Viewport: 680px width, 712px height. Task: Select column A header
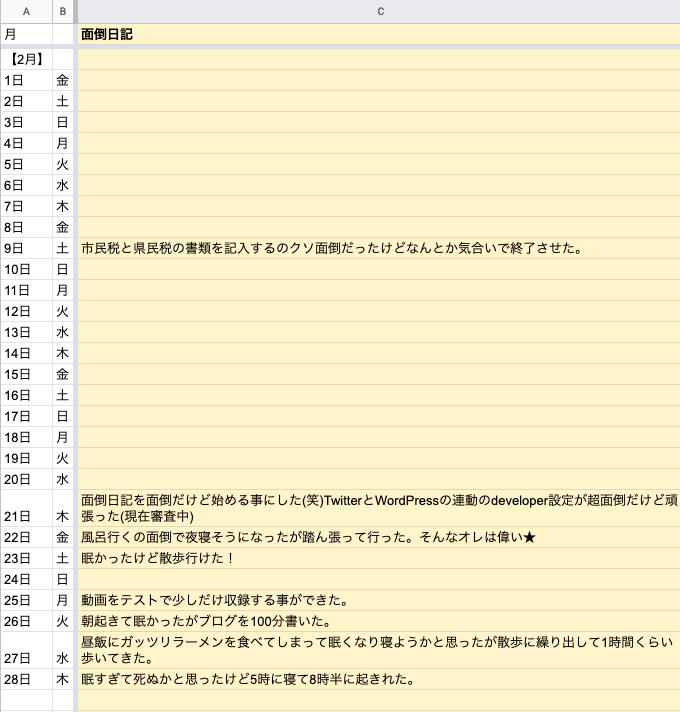click(x=26, y=11)
